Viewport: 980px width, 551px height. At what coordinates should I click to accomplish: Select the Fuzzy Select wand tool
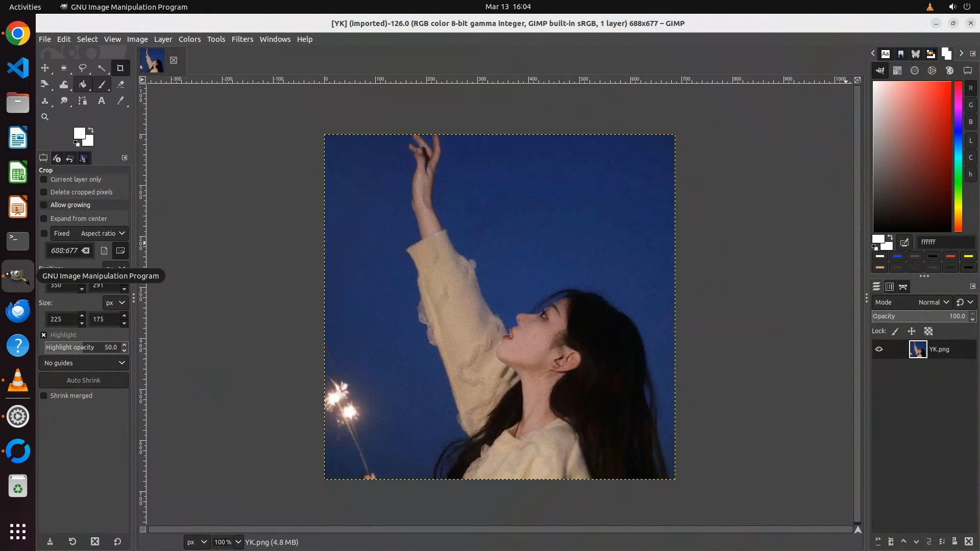pos(102,68)
